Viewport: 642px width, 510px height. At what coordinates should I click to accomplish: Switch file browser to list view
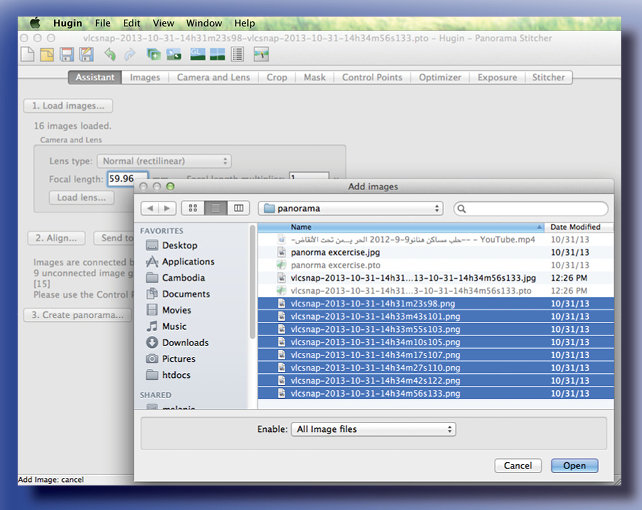[216, 208]
